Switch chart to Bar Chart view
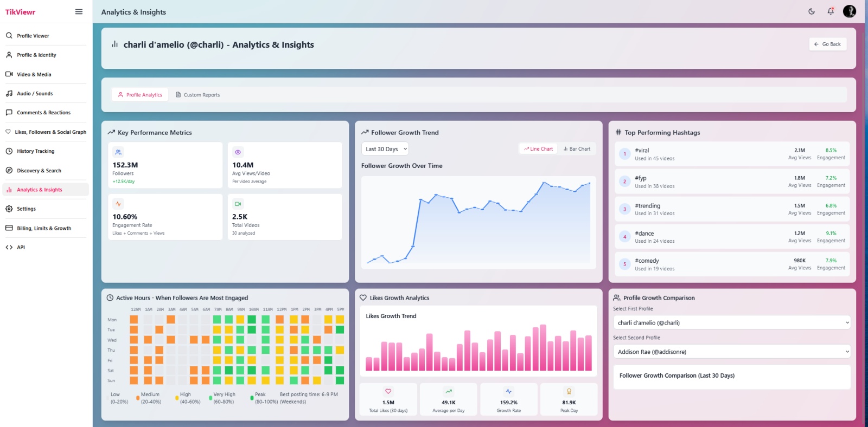The height and width of the screenshot is (427, 868). click(577, 149)
